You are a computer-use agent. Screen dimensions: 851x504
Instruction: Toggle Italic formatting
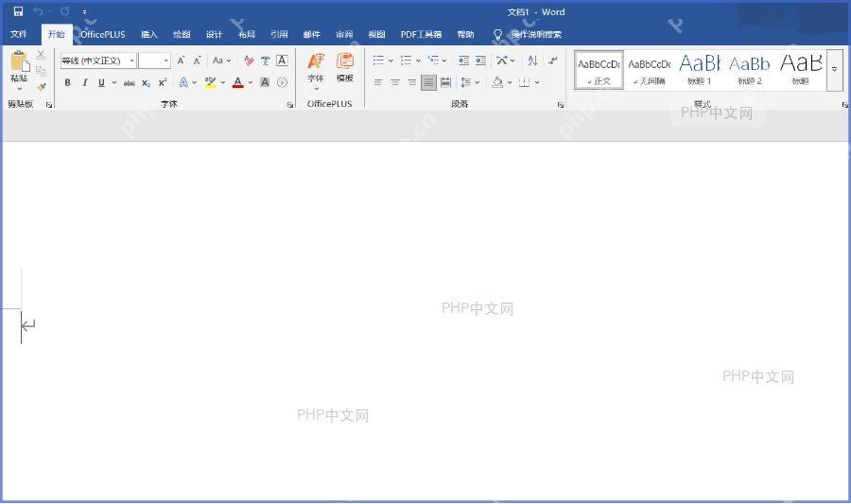(x=85, y=82)
